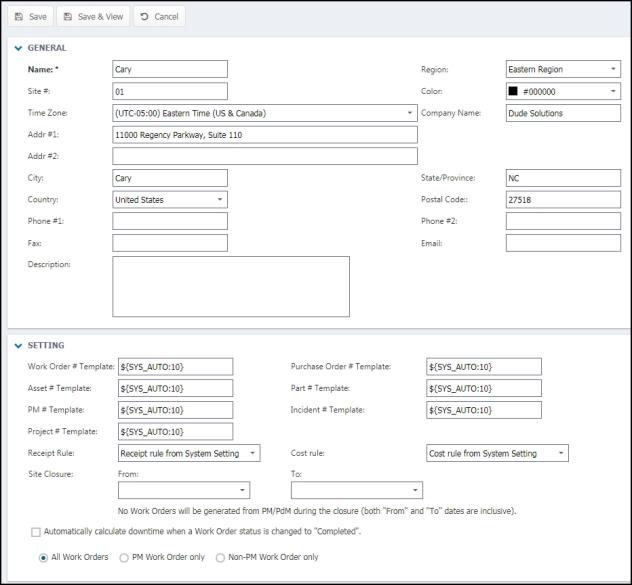Screen dimensions: 632x585
Task: Open the Cost rule dropdown
Action: [497, 453]
